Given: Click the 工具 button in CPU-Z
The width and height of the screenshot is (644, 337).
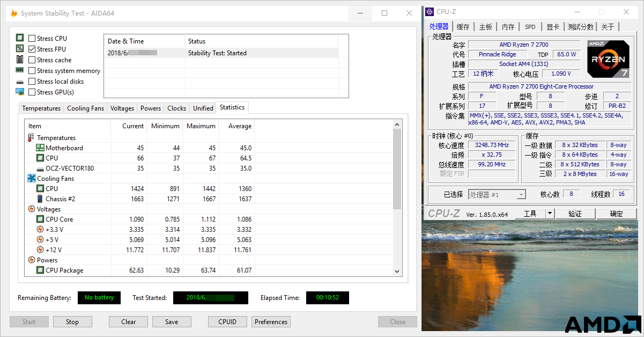Looking at the screenshot, I should [x=530, y=214].
